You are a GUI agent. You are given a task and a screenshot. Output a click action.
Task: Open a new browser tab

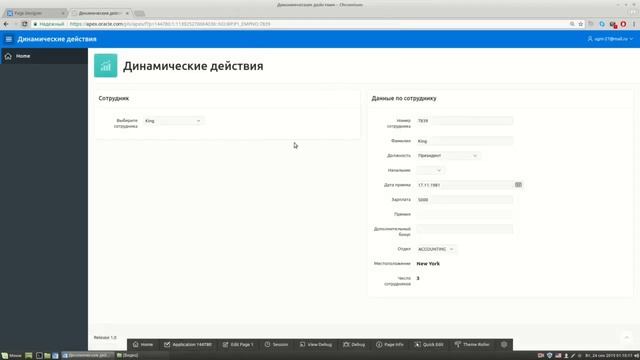[x=140, y=13]
